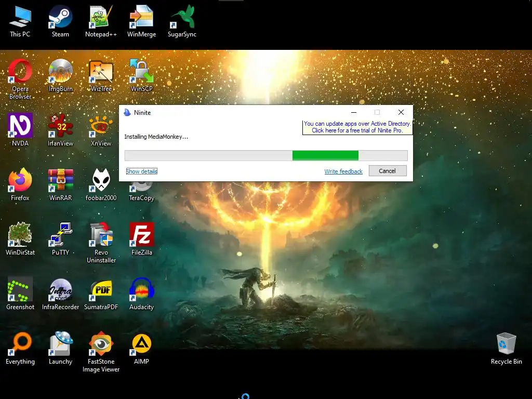
Task: Open the Ninite Pro free trial link
Action: coord(357,127)
